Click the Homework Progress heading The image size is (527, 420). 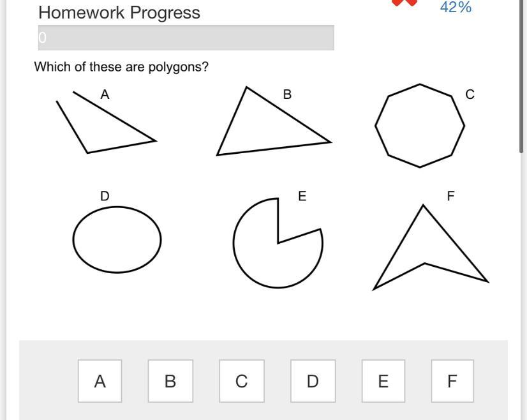(119, 13)
